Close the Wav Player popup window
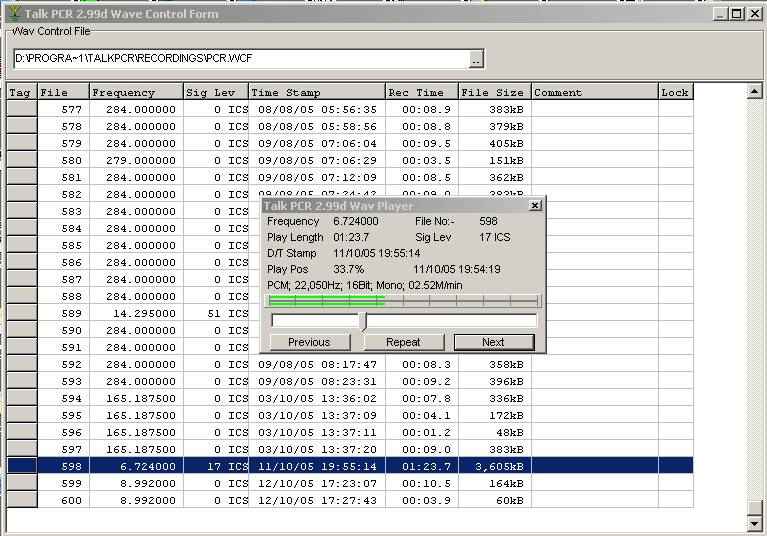Viewport: 767px width, 536px height. [536, 205]
